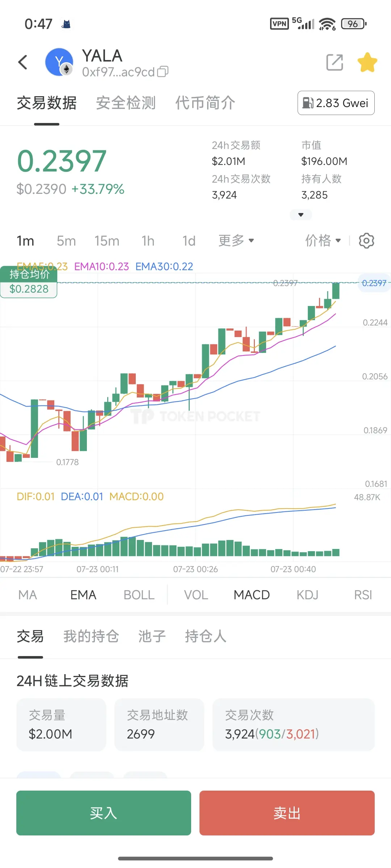Tap the 持仓均价 $0.2828 label

(29, 282)
